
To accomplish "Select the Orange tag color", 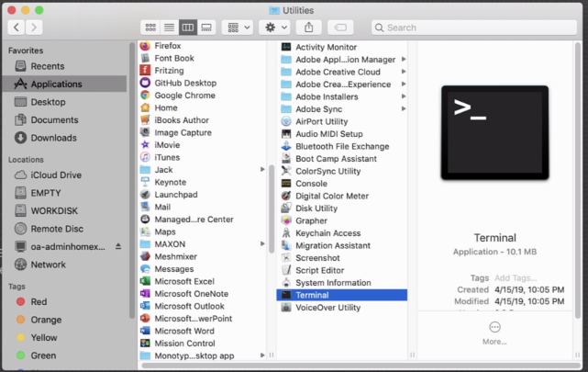I will pyautogui.click(x=20, y=320).
